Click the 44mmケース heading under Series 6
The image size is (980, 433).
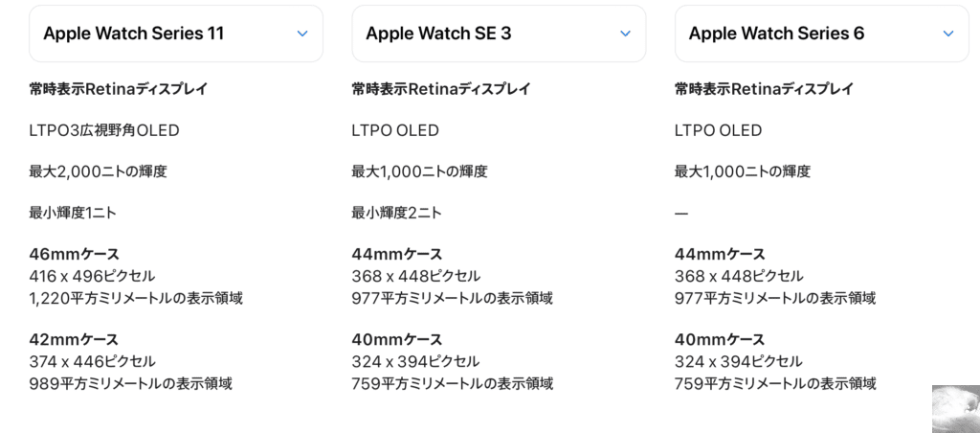[720, 254]
